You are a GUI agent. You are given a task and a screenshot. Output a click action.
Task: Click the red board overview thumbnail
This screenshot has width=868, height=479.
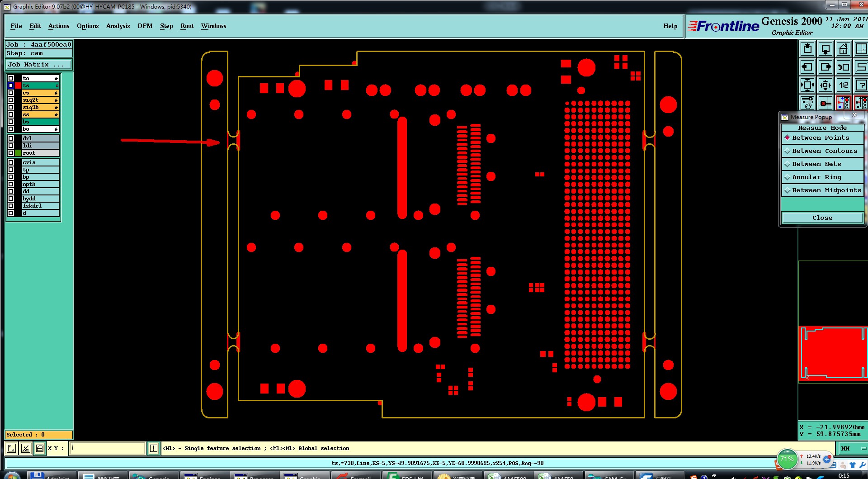coord(833,354)
